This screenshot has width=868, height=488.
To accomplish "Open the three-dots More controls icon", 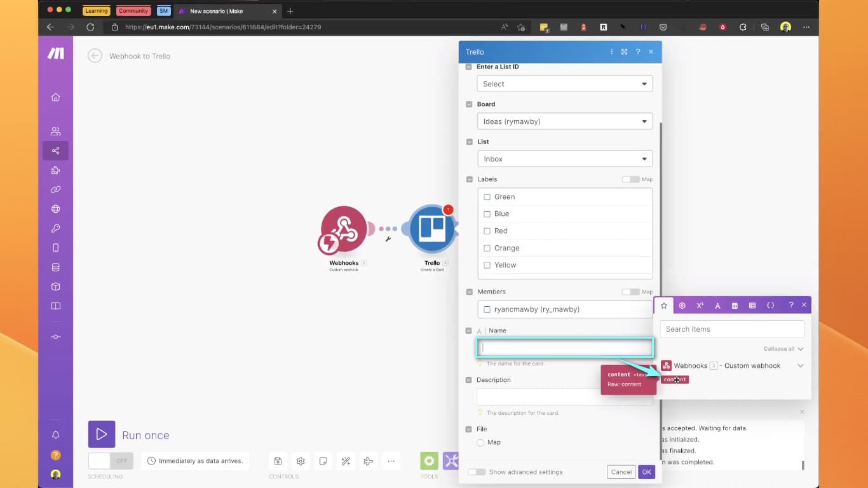I will (391, 461).
